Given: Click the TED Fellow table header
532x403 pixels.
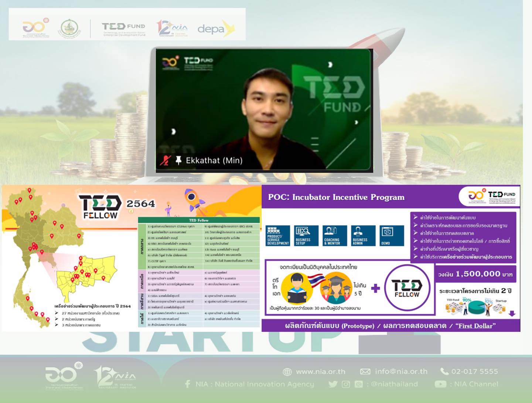Looking at the screenshot, I should click(199, 220).
